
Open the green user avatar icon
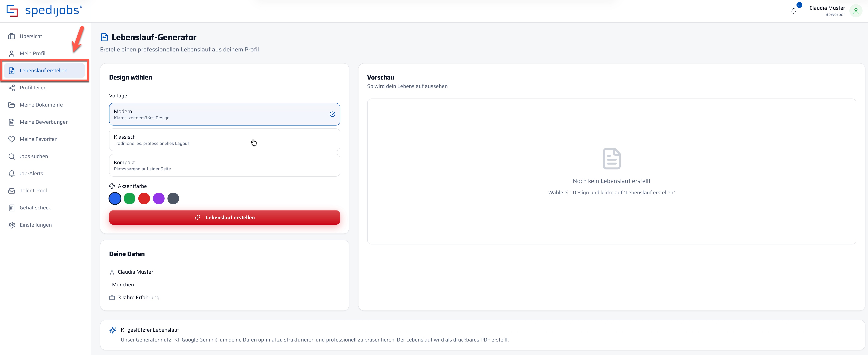[x=856, y=11]
